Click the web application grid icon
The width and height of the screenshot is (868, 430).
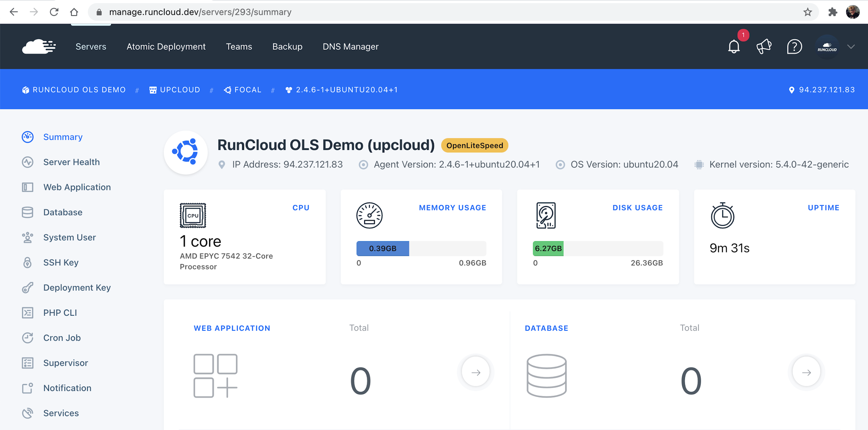215,376
